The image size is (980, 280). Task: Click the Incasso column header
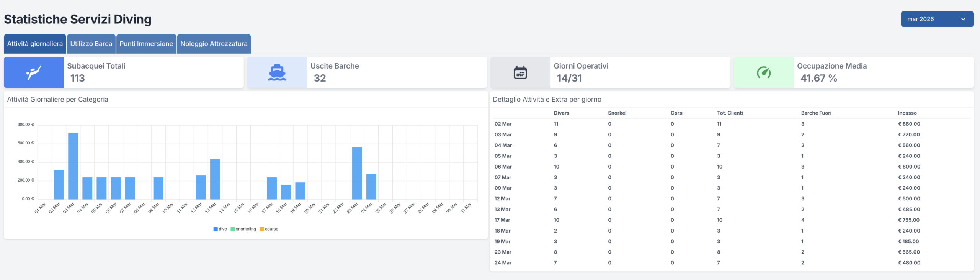tap(907, 113)
